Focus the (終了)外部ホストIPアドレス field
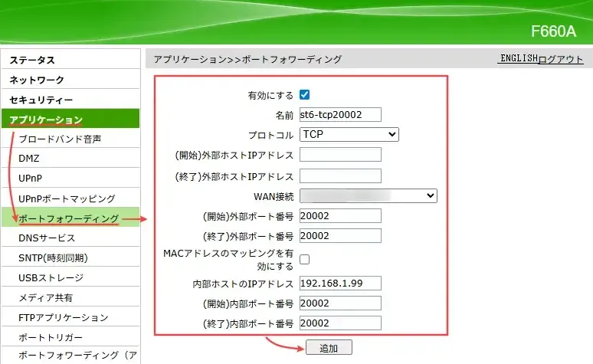 [x=340, y=176]
